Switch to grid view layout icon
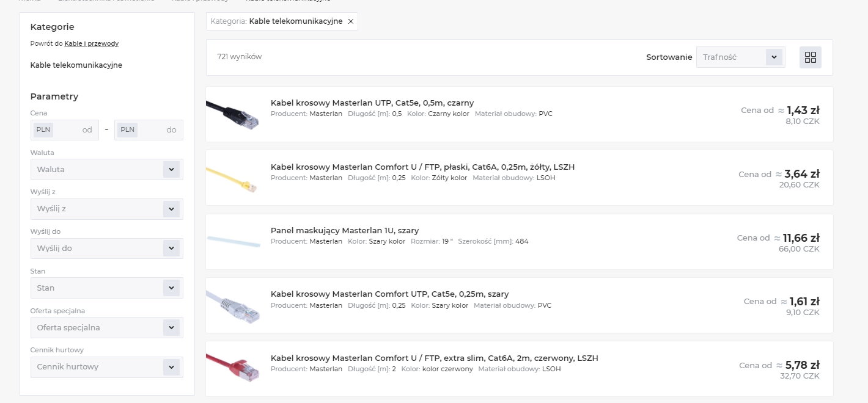The height and width of the screenshot is (403, 868). click(x=811, y=57)
